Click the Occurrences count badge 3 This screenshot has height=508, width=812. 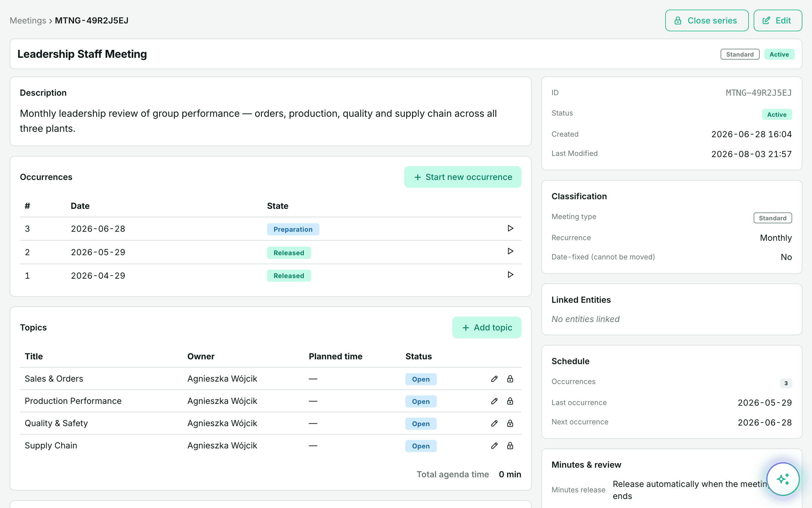click(786, 383)
